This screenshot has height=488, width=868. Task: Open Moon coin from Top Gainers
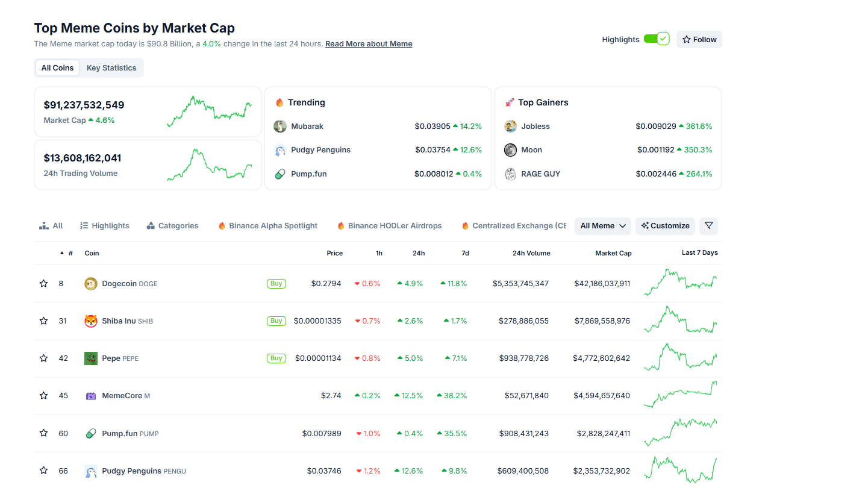point(532,150)
